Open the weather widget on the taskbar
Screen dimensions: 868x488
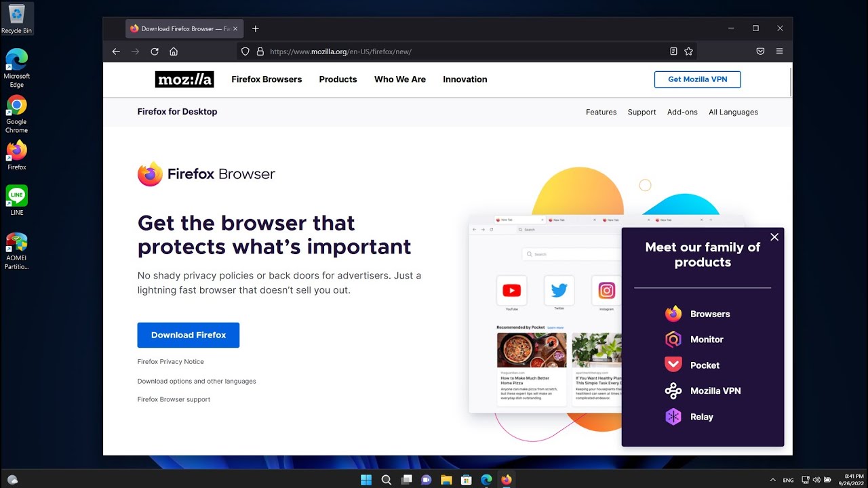(x=12, y=480)
